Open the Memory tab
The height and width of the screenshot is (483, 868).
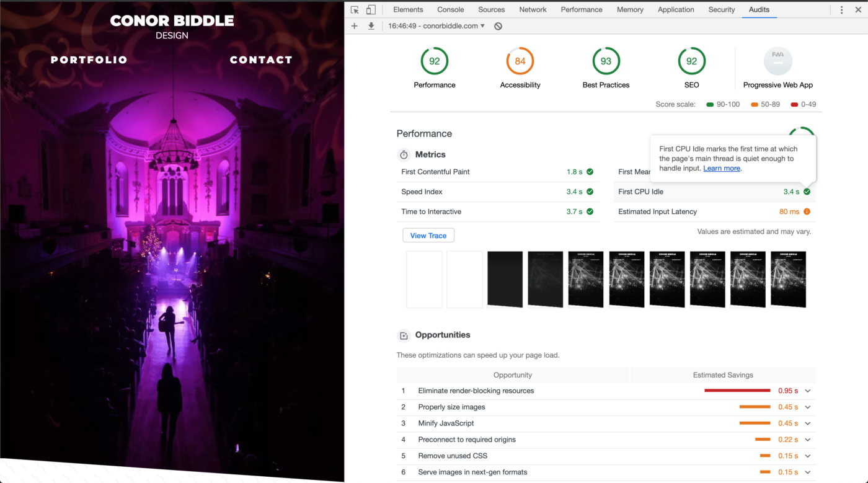[x=630, y=10]
